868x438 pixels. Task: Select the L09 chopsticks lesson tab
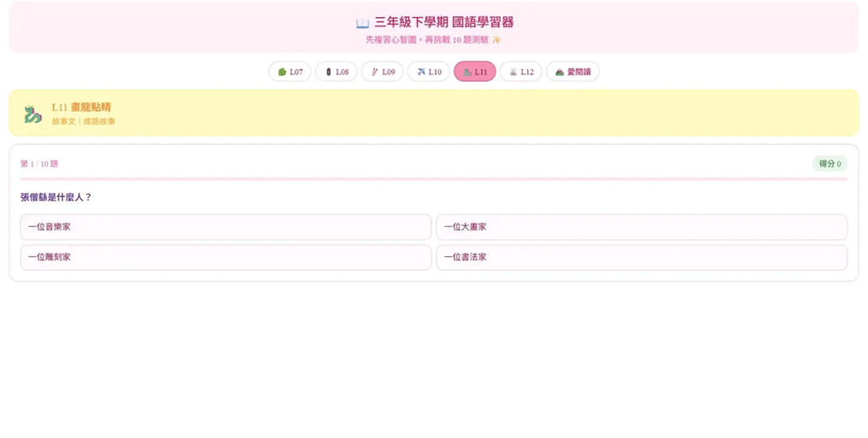[383, 72]
